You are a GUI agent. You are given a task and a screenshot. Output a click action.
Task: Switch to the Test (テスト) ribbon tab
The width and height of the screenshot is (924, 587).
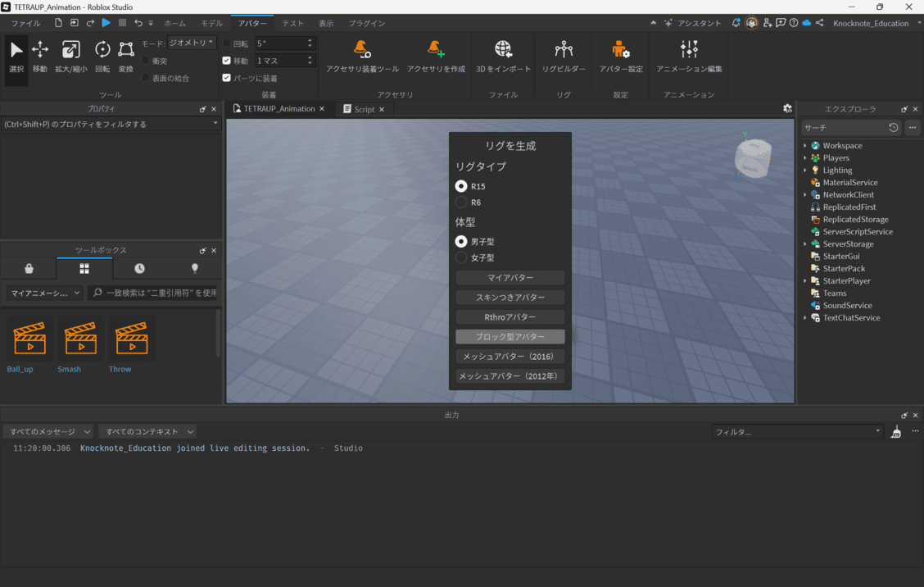click(x=293, y=24)
